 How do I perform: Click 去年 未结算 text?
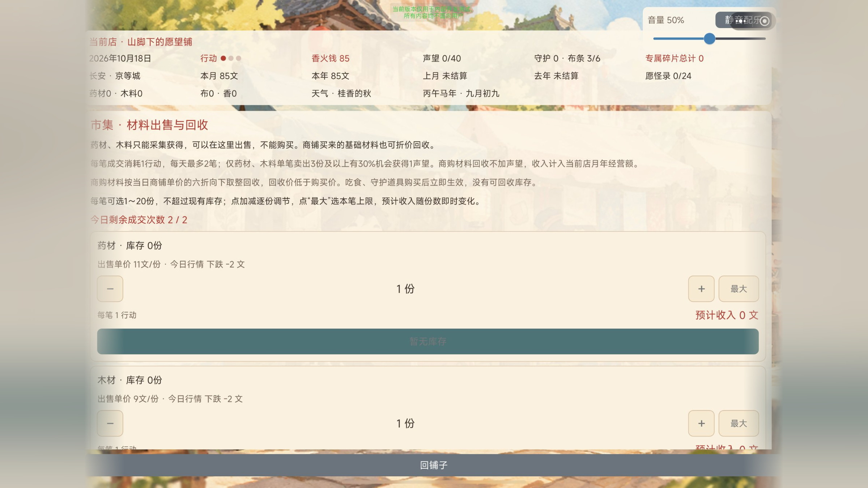[x=556, y=76]
